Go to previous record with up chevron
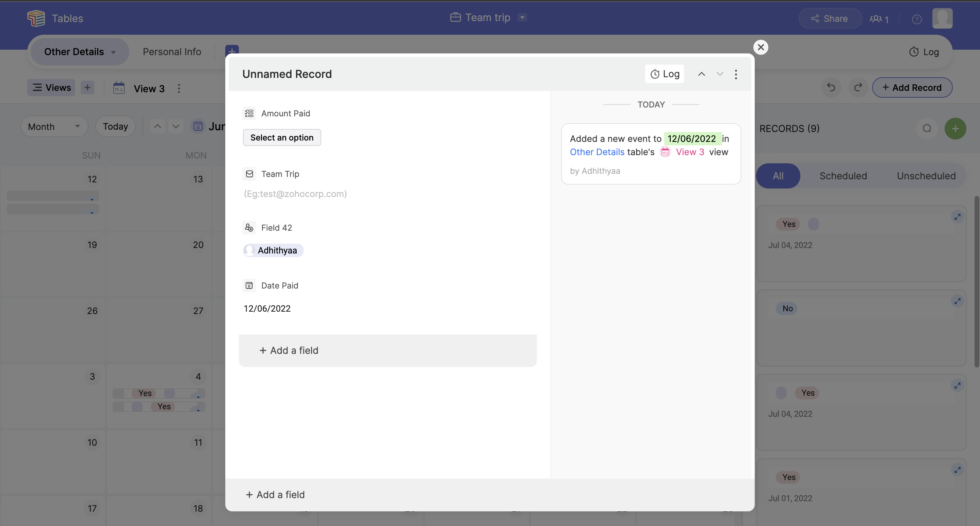980x526 pixels. coord(702,74)
